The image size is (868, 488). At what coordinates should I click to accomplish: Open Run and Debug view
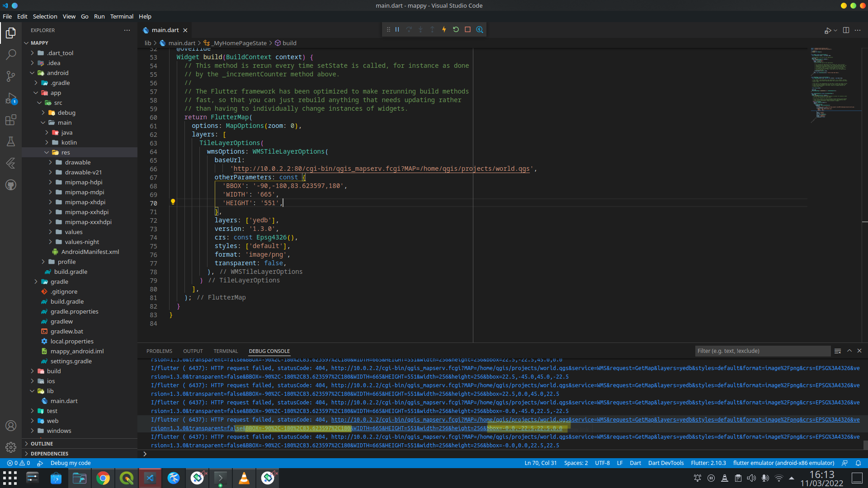pos(11,98)
